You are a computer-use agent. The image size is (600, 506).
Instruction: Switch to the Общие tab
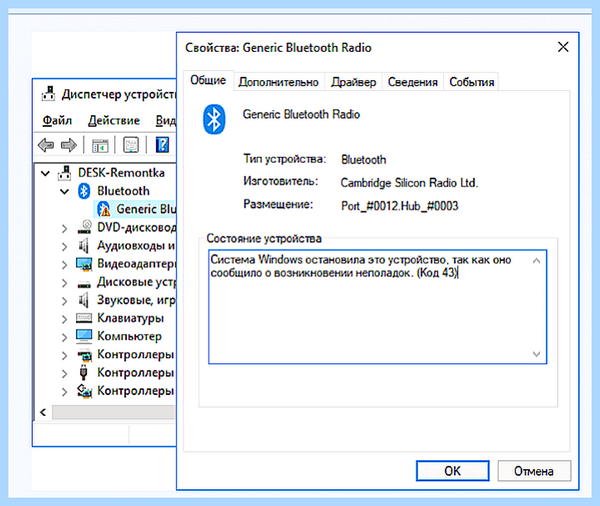pos(208,80)
